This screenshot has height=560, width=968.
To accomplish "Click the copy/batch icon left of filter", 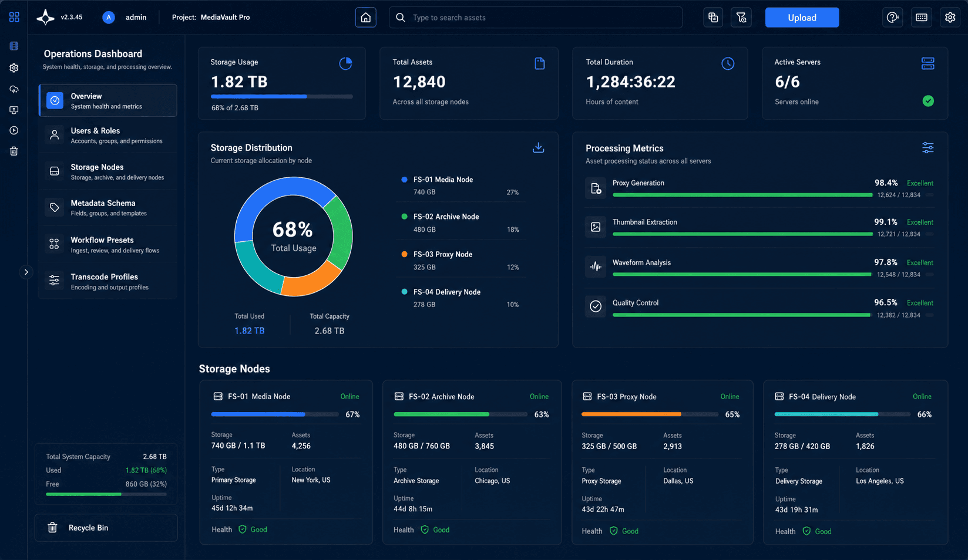I will (713, 18).
